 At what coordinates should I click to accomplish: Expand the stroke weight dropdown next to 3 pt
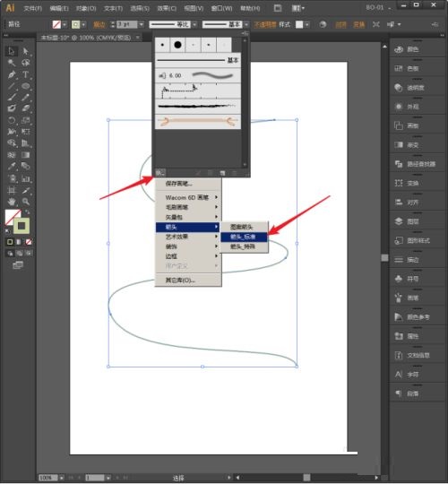coord(142,24)
